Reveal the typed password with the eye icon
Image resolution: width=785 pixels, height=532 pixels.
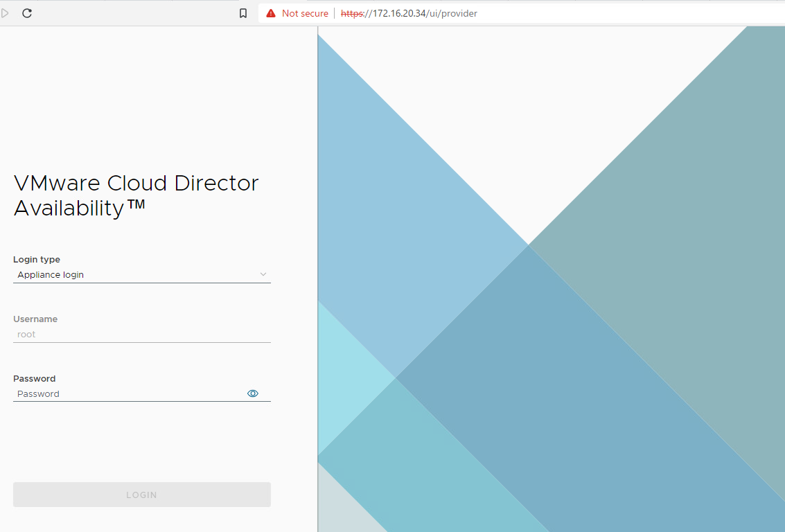click(x=253, y=393)
